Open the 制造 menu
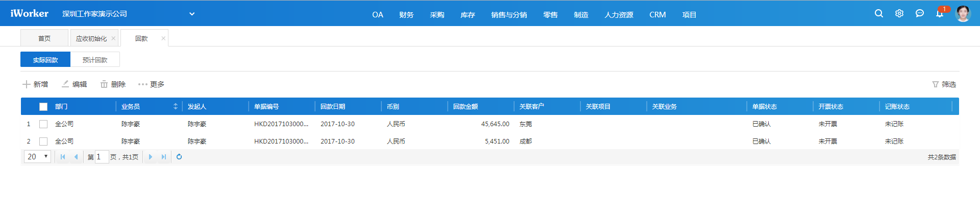 [581, 15]
